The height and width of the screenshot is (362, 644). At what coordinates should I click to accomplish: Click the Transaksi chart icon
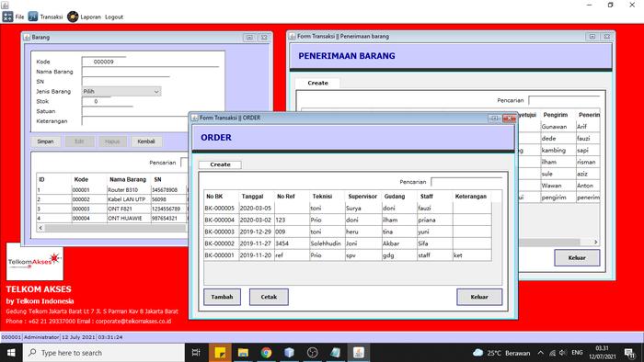tap(33, 17)
